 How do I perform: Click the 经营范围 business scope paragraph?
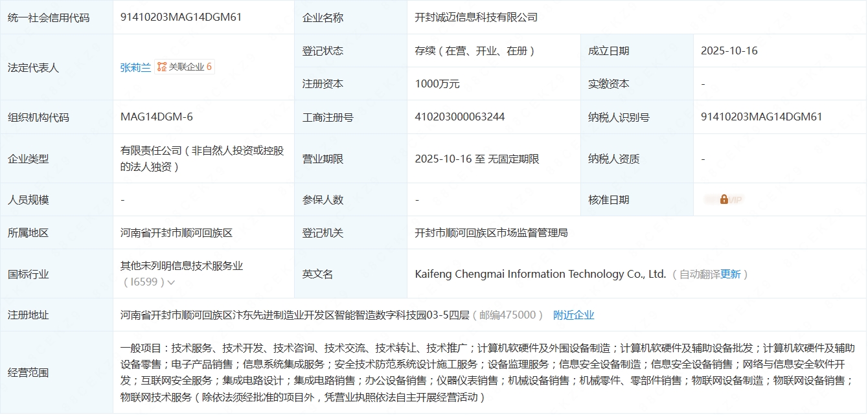point(486,372)
